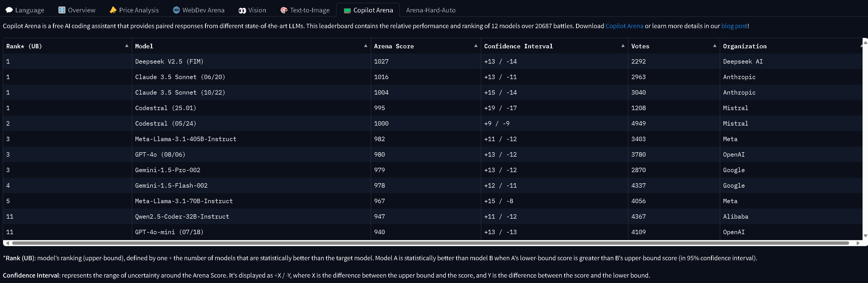The width and height of the screenshot is (868, 283).
Task: Sort by Votes column arrow
Action: tap(715, 46)
